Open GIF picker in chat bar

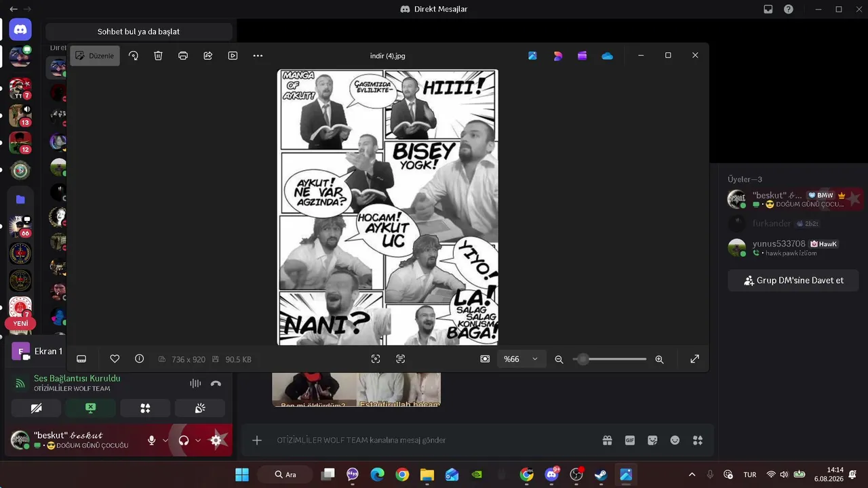point(630,440)
